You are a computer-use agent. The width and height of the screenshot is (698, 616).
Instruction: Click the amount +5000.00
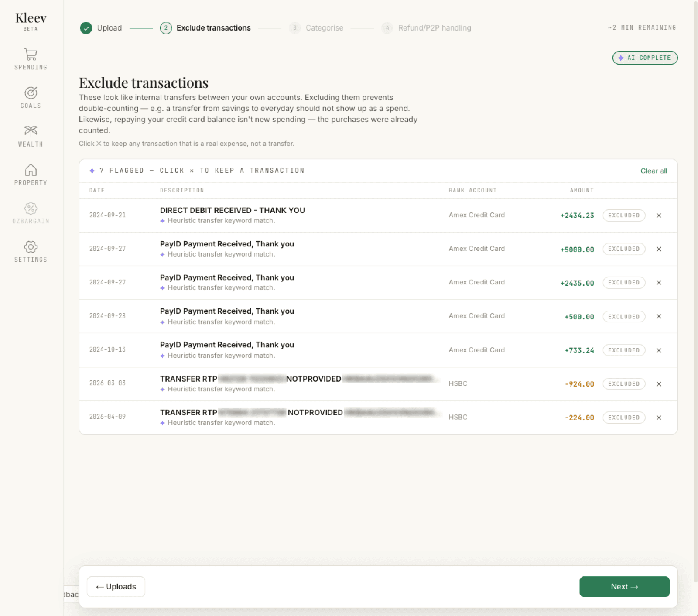pyautogui.click(x=577, y=250)
